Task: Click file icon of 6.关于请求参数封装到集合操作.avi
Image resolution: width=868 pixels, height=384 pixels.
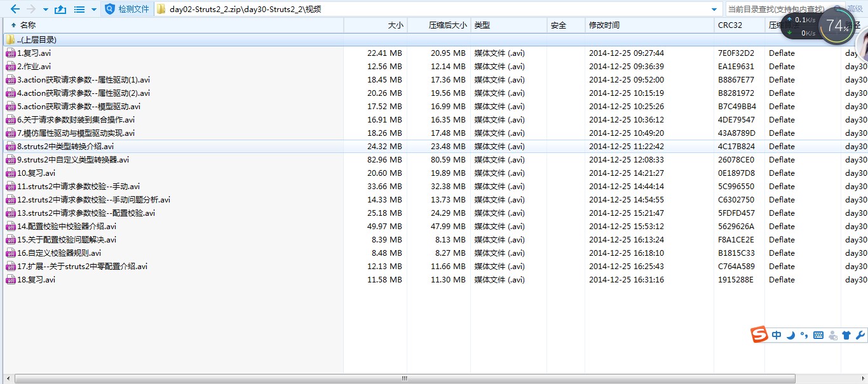Action: coord(11,119)
